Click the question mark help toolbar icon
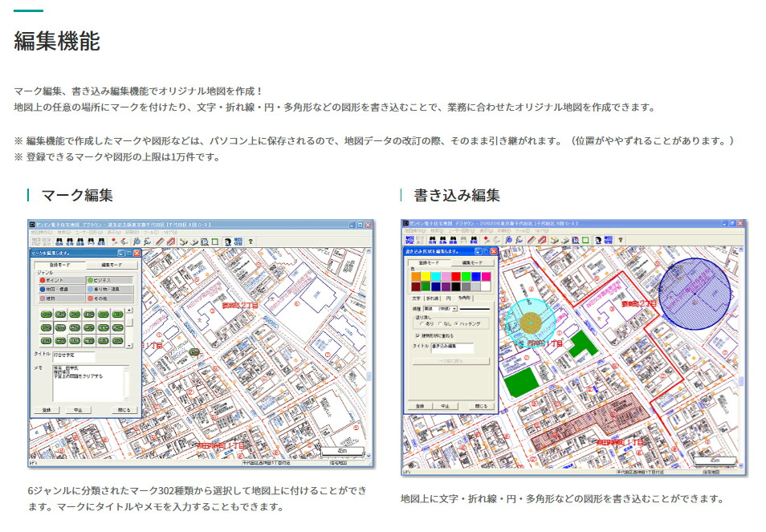The image size is (766, 532). pos(251,241)
